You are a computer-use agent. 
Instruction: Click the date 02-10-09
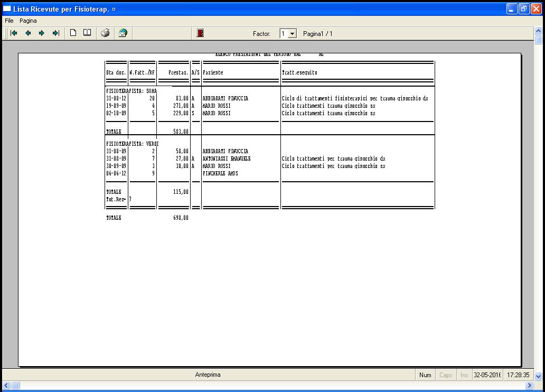116,113
